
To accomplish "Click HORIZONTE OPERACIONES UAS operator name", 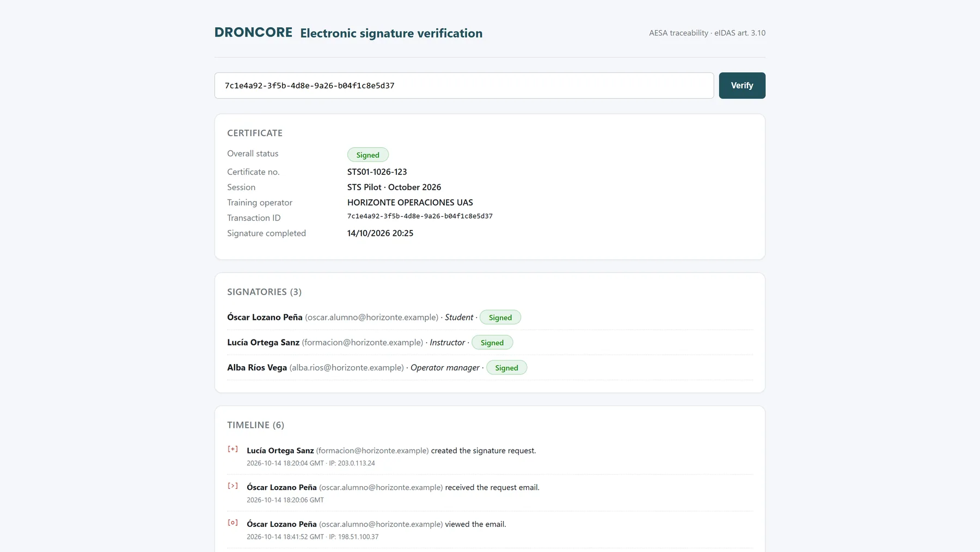I will point(410,202).
